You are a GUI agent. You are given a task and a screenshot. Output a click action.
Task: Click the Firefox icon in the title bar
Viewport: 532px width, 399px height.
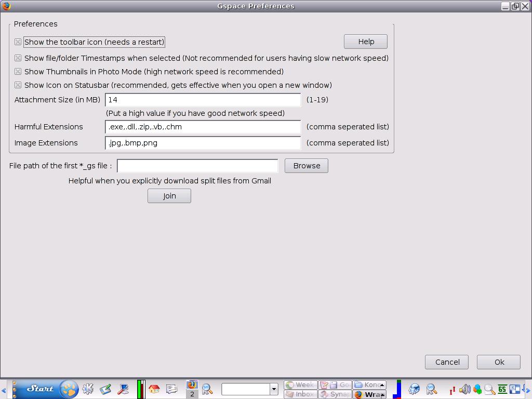(6, 6)
